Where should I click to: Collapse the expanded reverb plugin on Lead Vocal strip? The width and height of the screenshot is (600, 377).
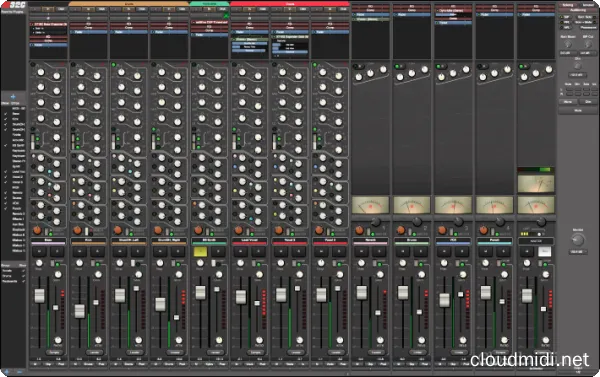click(233, 39)
